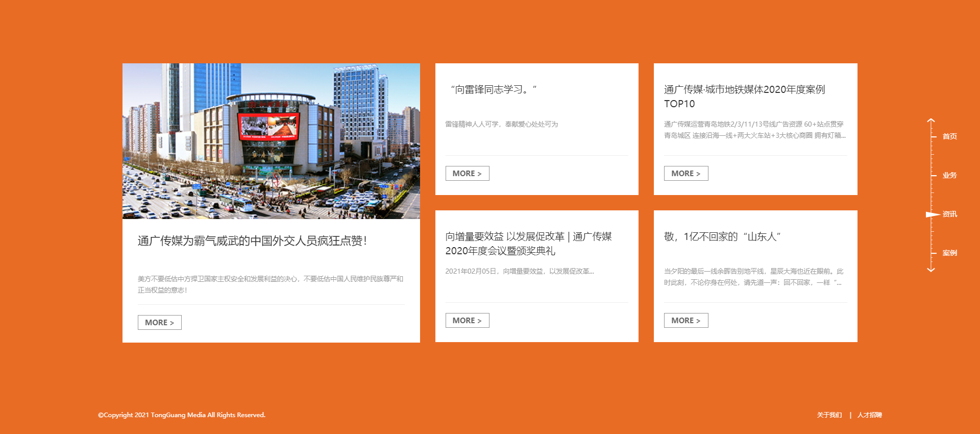
Task: Select 业务 in the side navigation
Action: pyautogui.click(x=949, y=175)
